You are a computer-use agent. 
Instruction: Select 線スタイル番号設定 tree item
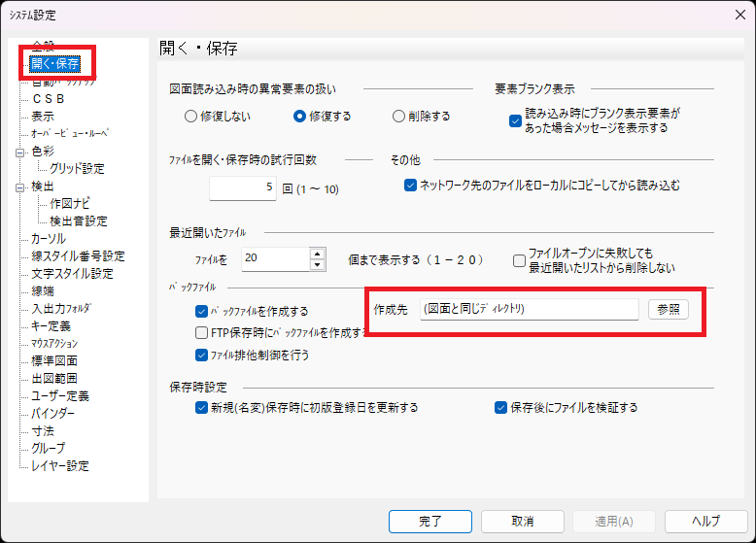[78, 255]
